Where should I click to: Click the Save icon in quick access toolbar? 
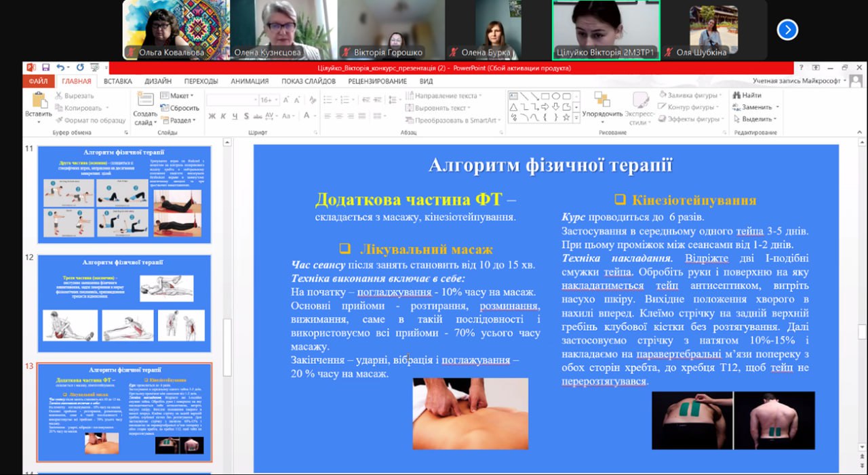[x=45, y=68]
